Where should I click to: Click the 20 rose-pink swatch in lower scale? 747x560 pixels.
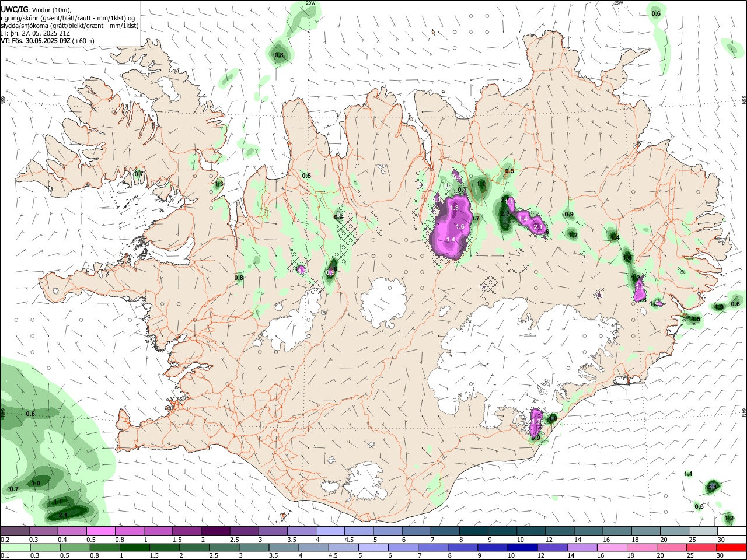[672, 547]
